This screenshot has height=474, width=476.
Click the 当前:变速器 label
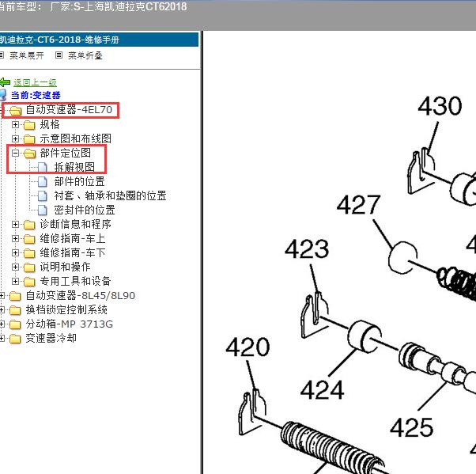36,96
